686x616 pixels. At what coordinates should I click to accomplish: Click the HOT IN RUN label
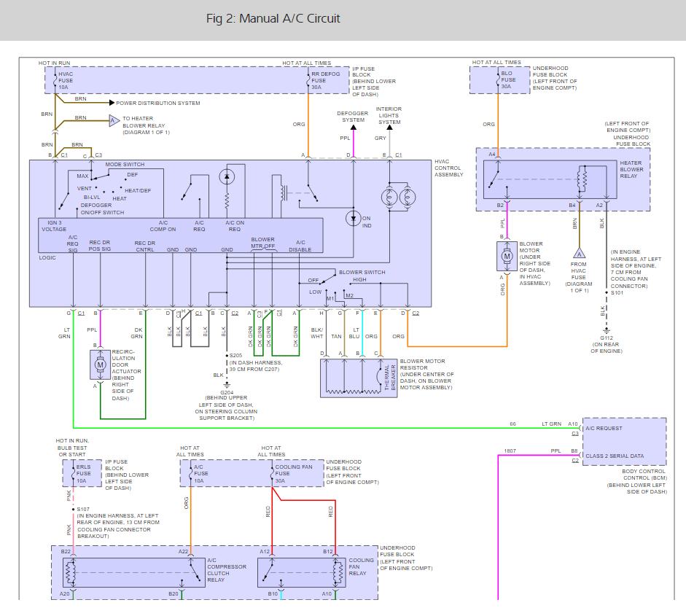coord(54,63)
